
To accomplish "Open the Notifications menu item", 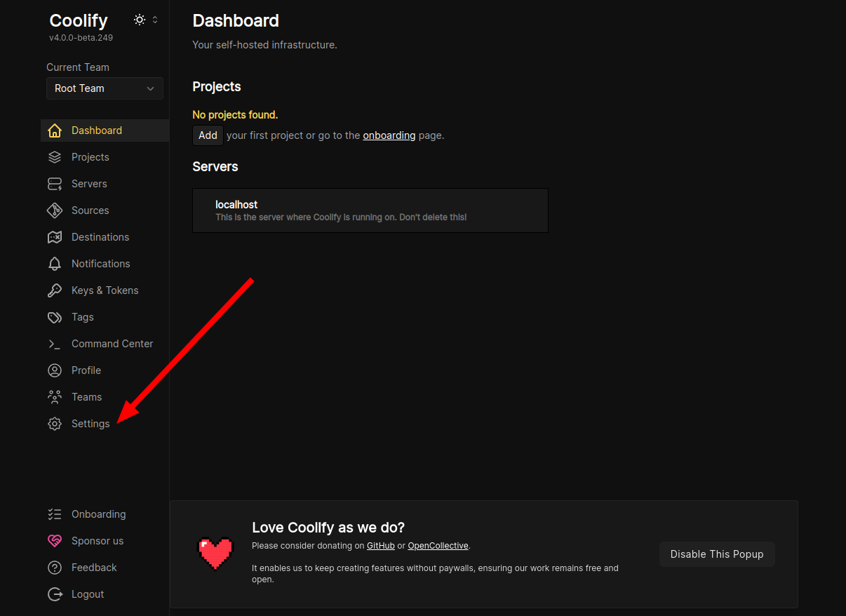I will pyautogui.click(x=105, y=264).
